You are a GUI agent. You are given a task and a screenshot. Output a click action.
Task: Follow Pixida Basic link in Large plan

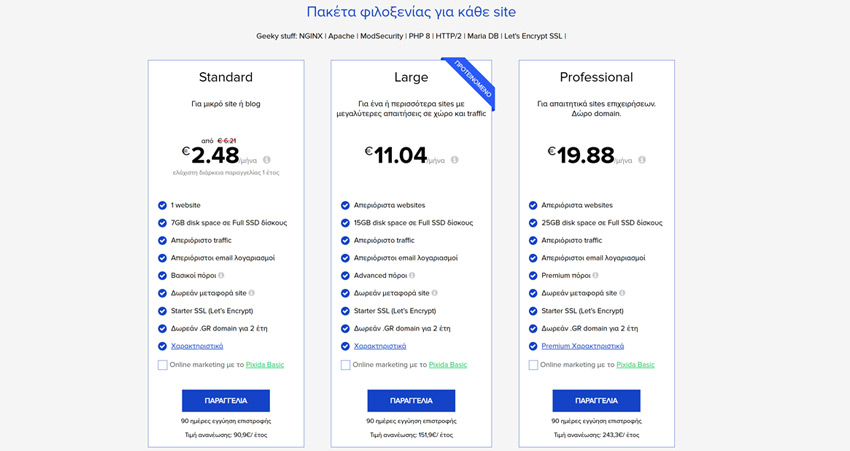coord(448,365)
